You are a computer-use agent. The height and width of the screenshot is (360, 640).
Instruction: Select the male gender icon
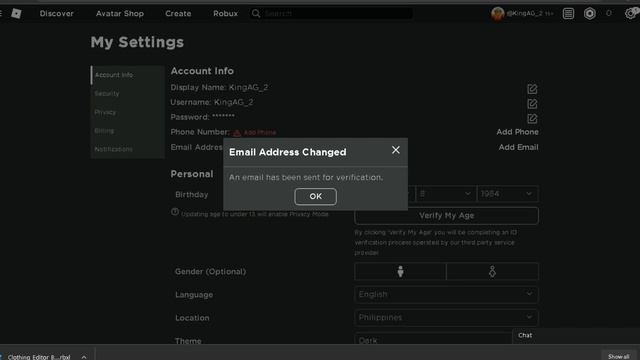tap(400, 271)
